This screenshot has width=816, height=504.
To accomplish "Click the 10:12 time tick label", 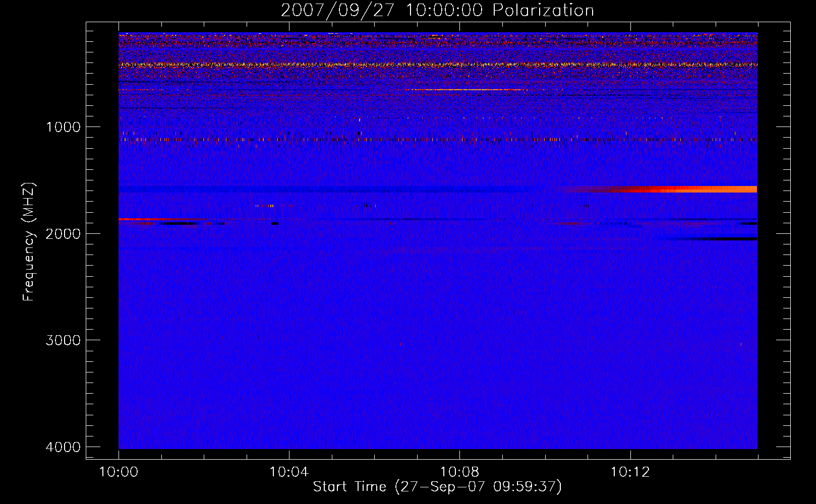I will click(630, 472).
